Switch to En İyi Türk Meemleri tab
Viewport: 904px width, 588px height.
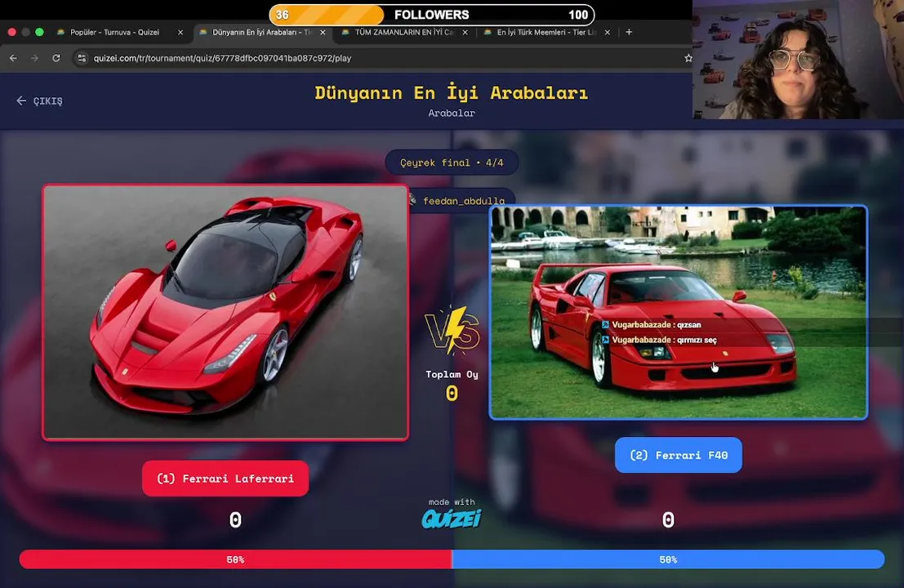click(x=545, y=33)
